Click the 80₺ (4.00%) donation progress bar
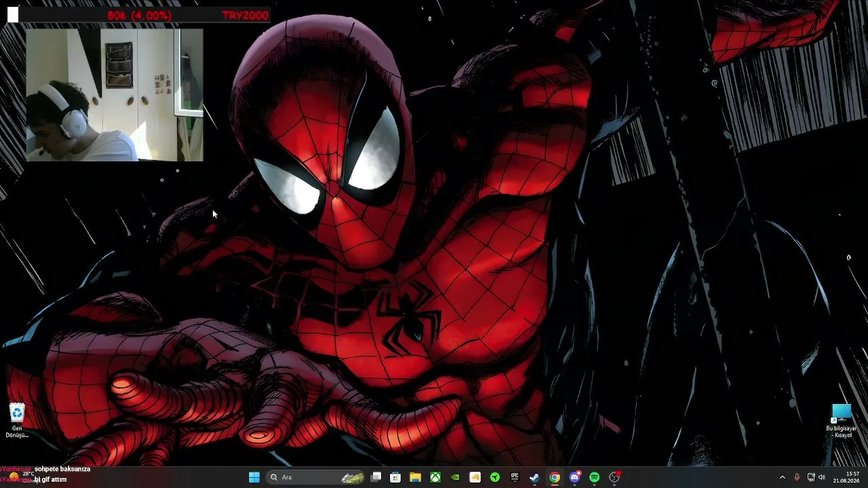Screen dimensions: 868x488 click(139, 15)
